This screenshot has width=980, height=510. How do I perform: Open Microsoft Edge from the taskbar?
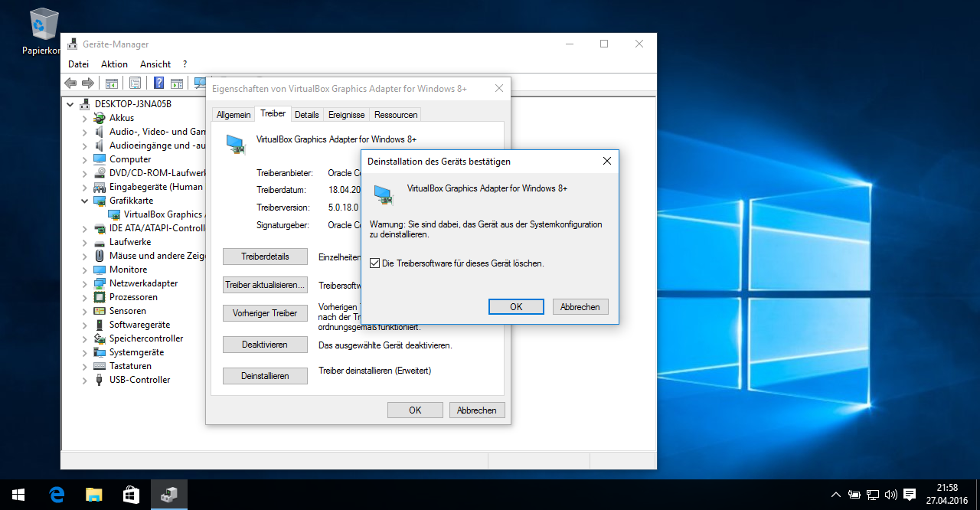point(56,495)
